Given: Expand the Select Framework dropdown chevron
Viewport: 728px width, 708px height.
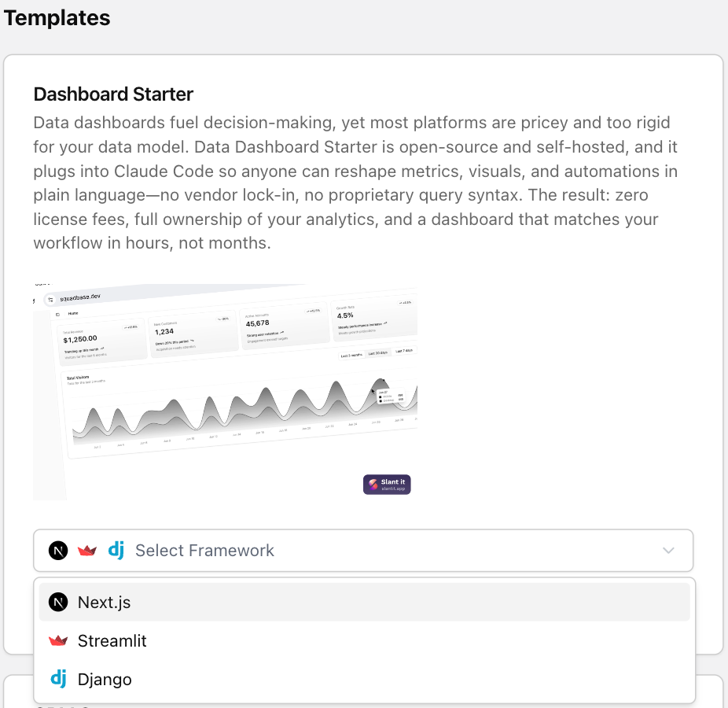Looking at the screenshot, I should tap(668, 550).
